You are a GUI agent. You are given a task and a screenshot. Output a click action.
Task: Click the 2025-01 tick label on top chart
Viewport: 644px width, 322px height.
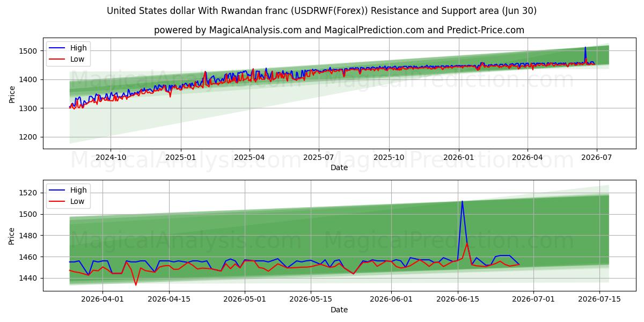180,157
